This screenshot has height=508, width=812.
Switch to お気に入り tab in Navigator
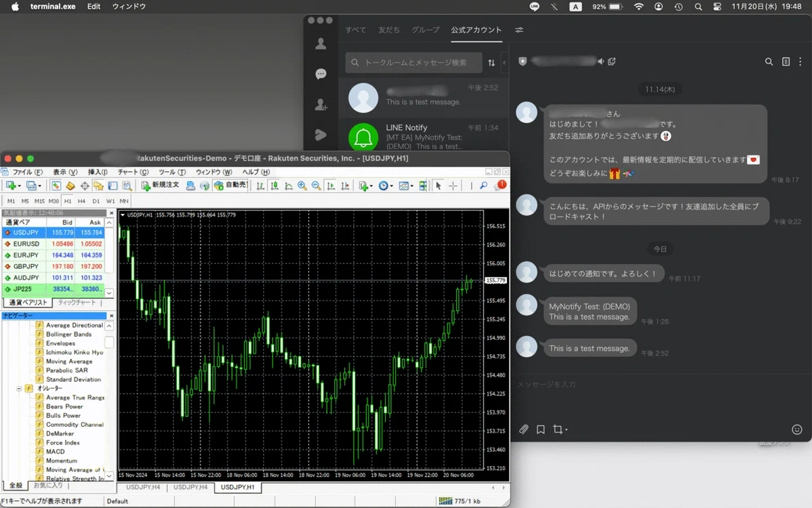tap(47, 486)
